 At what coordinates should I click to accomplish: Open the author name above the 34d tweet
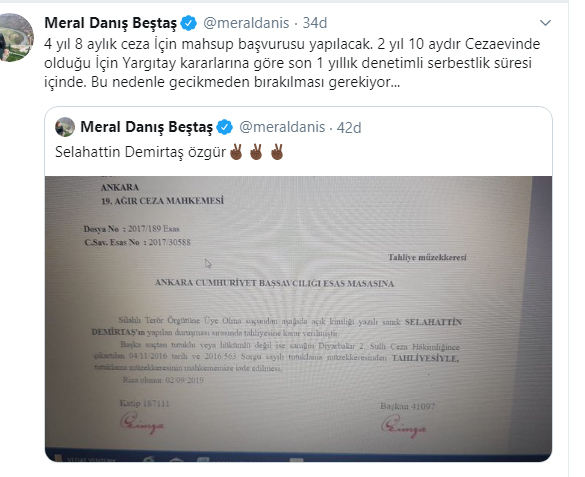[x=110, y=23]
